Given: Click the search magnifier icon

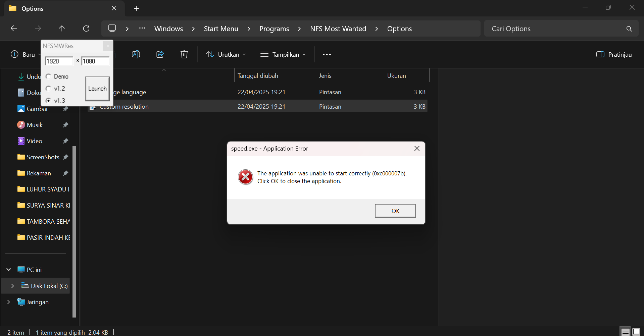Looking at the screenshot, I should tap(629, 29).
